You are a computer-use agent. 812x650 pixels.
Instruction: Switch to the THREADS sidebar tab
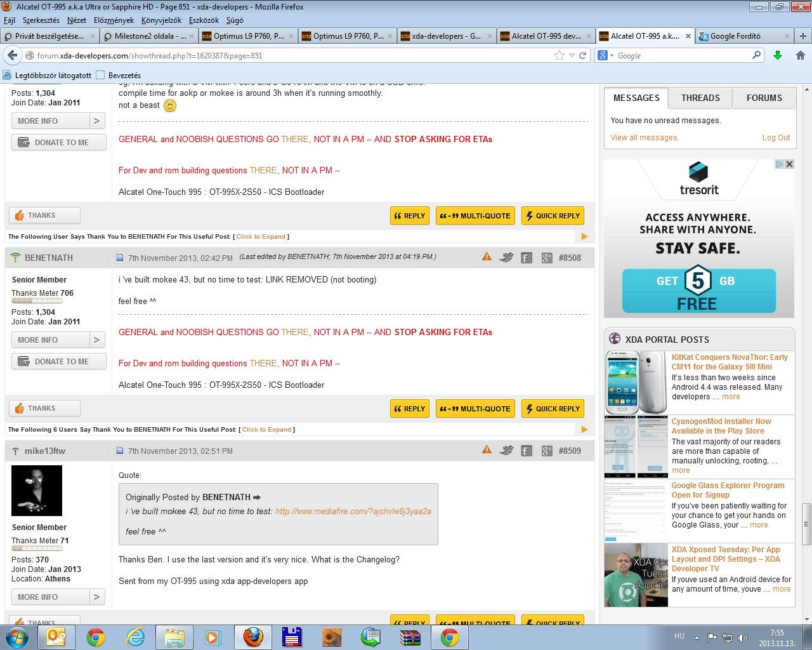click(x=700, y=98)
